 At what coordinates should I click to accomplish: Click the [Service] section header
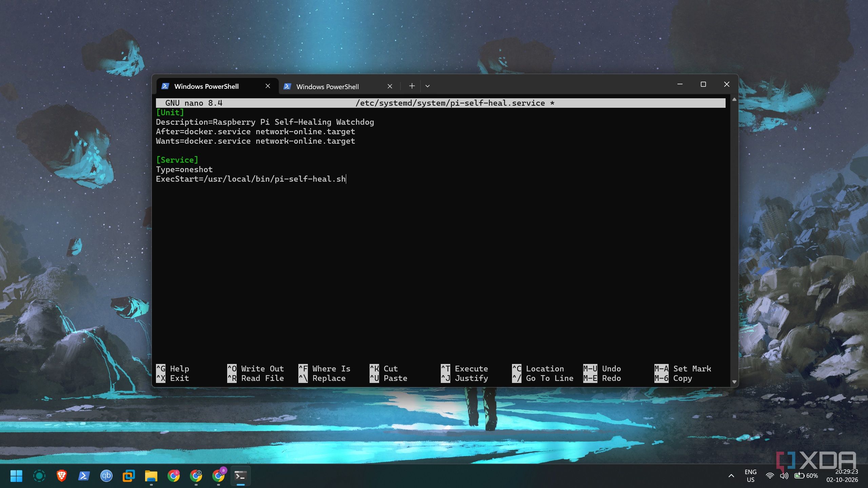[177, 160]
